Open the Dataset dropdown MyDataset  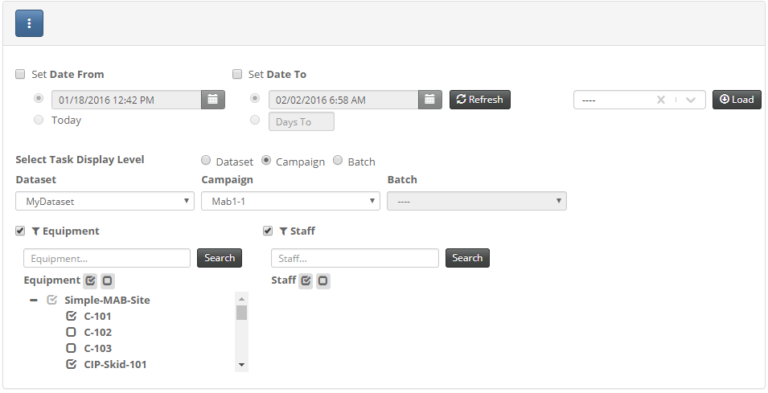point(105,201)
